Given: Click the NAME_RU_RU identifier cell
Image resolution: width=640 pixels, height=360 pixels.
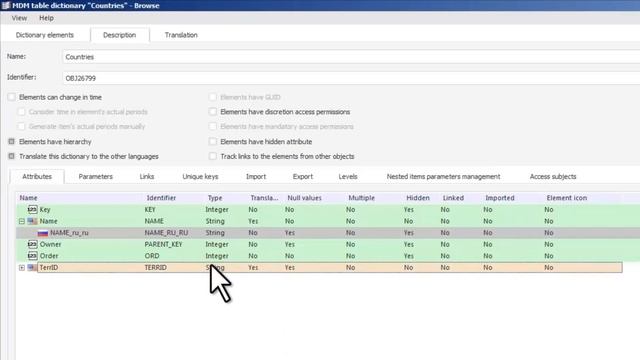Looking at the screenshot, I should coord(166,233).
